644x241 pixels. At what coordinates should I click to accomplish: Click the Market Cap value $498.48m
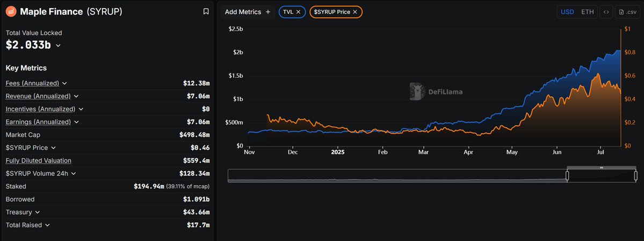[x=194, y=135]
